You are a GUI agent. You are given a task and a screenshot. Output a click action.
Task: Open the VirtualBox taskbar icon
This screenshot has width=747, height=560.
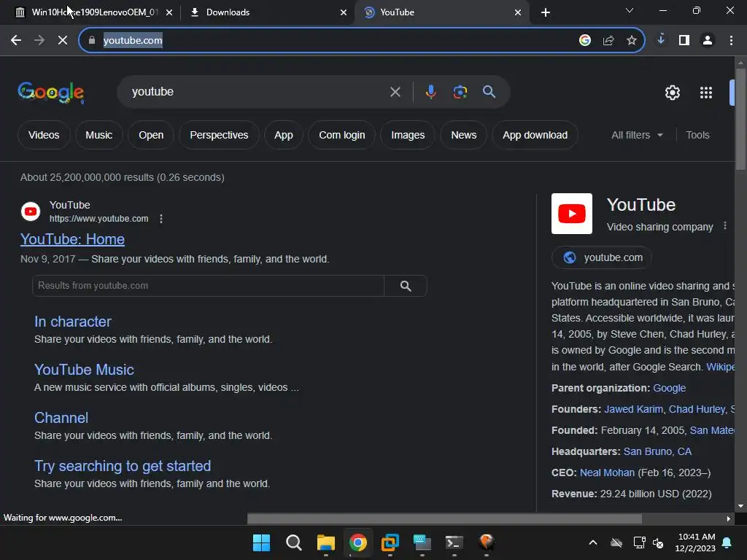pos(390,542)
